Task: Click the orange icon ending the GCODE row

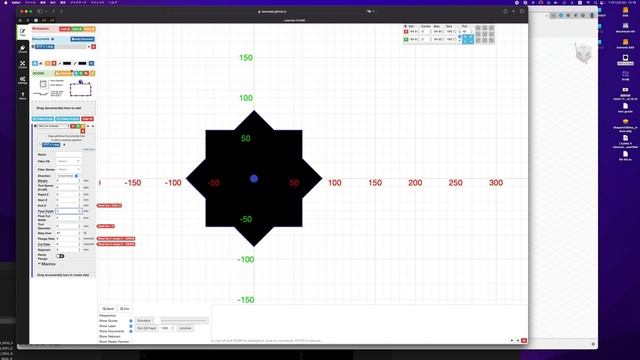Action: (x=92, y=73)
